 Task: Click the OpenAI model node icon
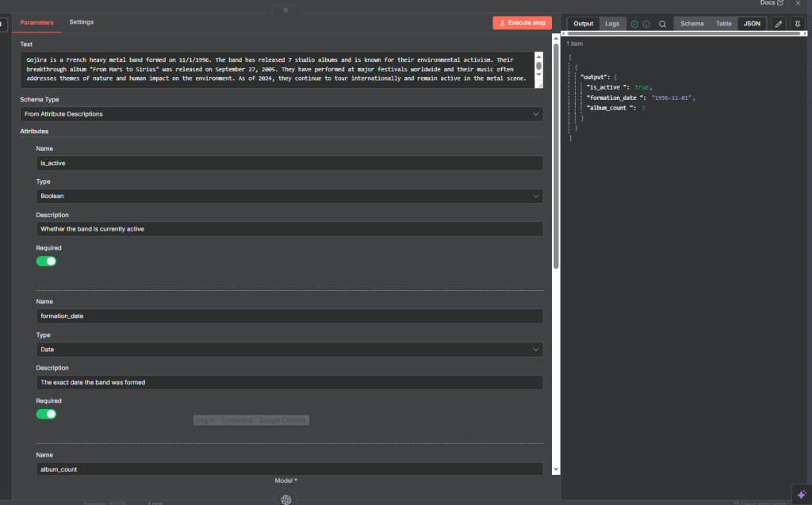(285, 498)
